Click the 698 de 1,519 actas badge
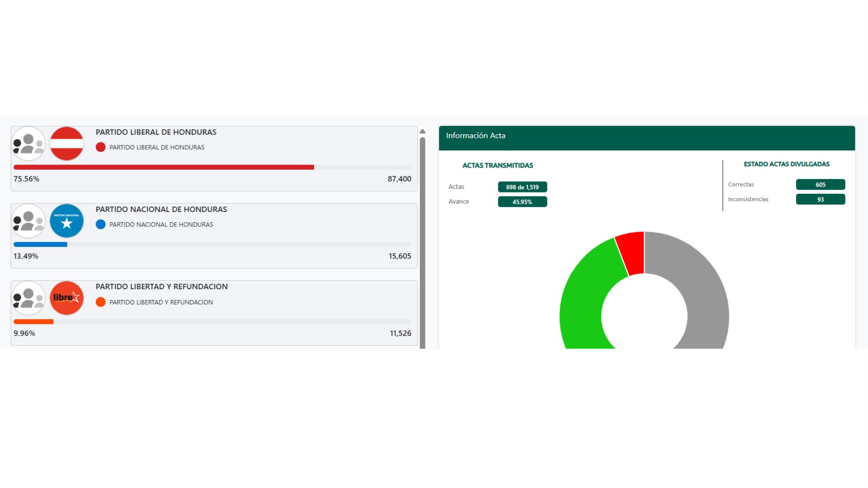Viewport: 868px width, 488px height. tap(522, 187)
